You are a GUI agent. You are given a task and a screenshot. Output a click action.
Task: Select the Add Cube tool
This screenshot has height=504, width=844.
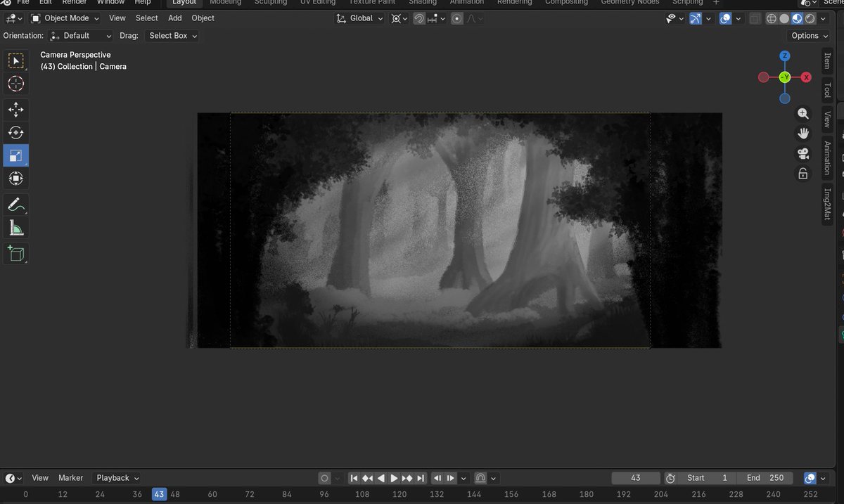(x=15, y=253)
